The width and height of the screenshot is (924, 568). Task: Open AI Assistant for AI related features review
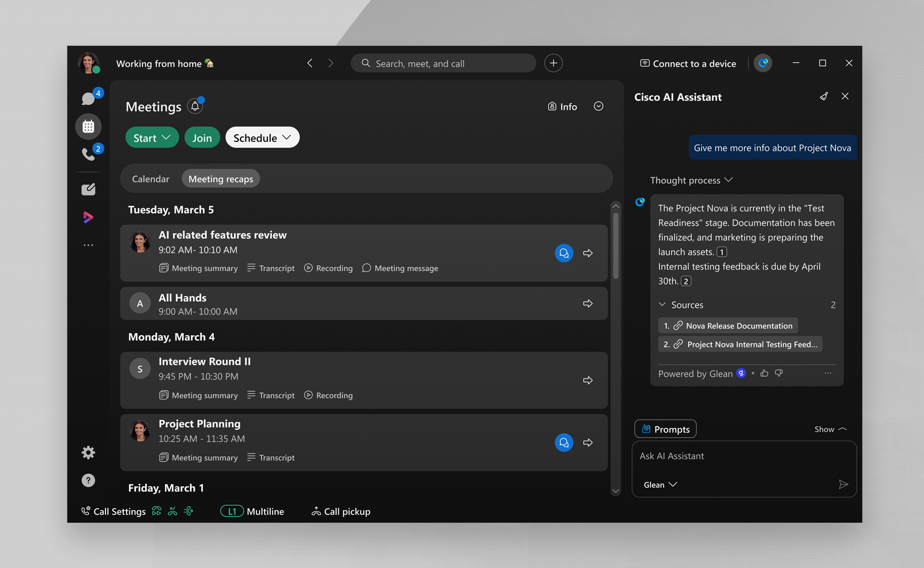tap(564, 253)
